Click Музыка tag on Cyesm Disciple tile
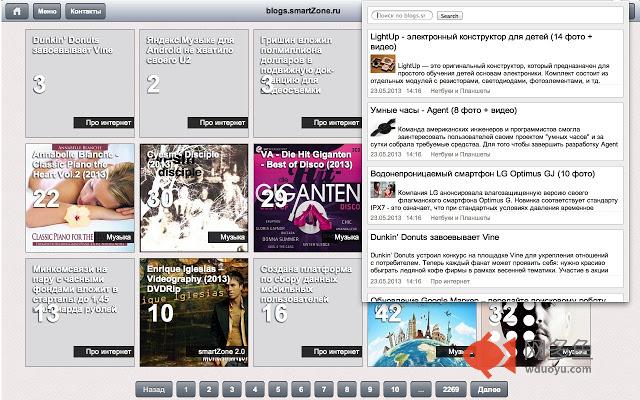The width and height of the screenshot is (640, 400). click(228, 237)
